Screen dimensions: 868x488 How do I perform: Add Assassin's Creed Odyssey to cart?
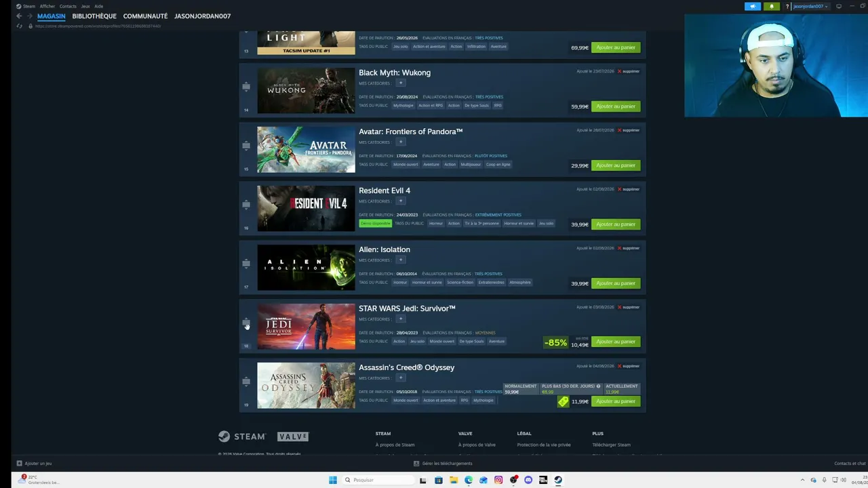[x=616, y=401]
